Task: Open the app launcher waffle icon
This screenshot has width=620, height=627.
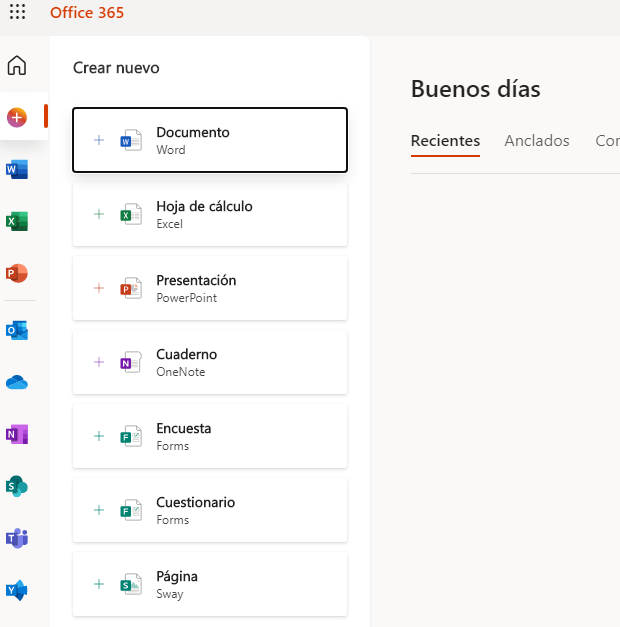Action: click(17, 12)
